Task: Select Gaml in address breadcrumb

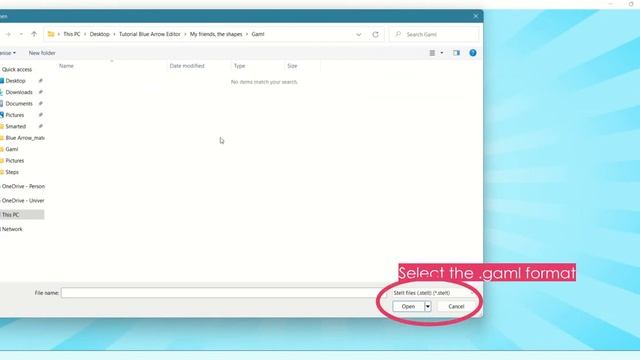Action: (x=258, y=34)
